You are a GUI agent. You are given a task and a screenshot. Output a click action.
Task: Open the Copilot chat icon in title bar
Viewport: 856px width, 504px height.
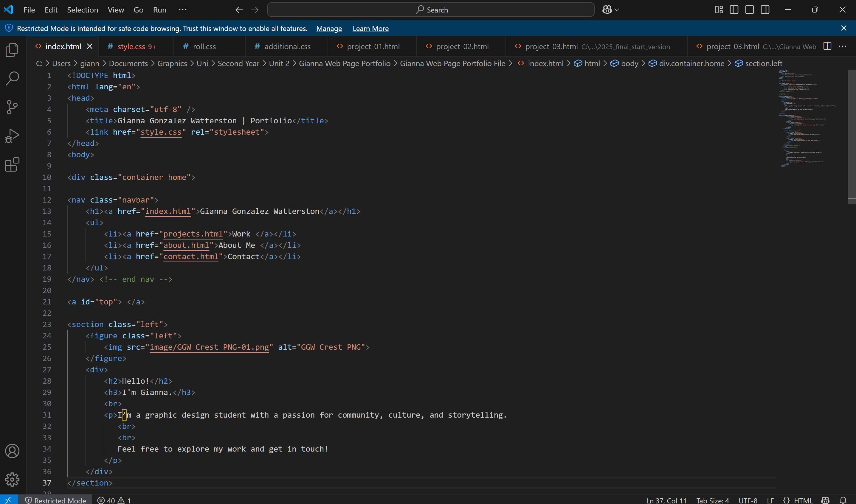[x=607, y=10]
